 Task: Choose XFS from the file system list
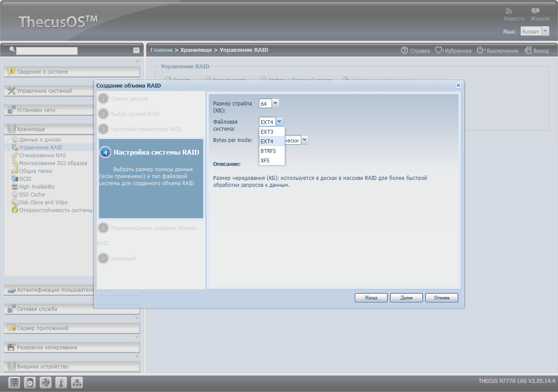click(x=272, y=160)
